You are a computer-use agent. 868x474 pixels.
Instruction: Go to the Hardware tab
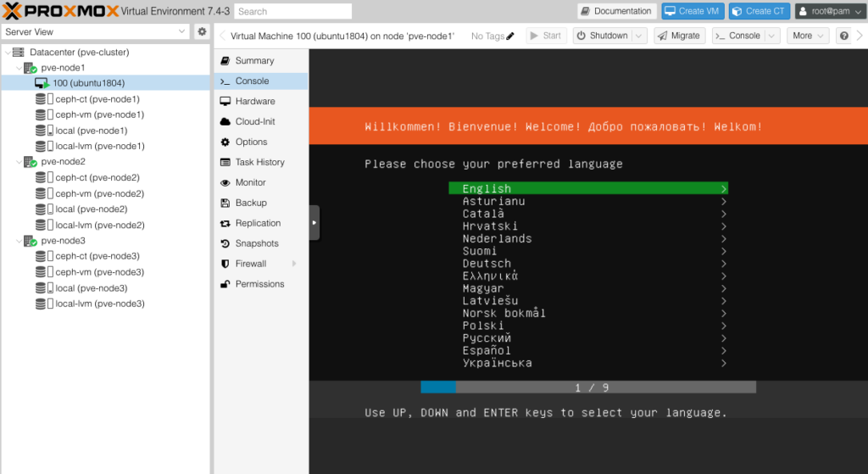pos(261,102)
